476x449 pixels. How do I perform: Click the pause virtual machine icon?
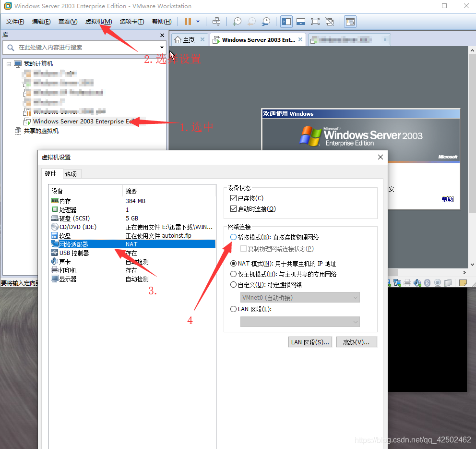point(188,22)
